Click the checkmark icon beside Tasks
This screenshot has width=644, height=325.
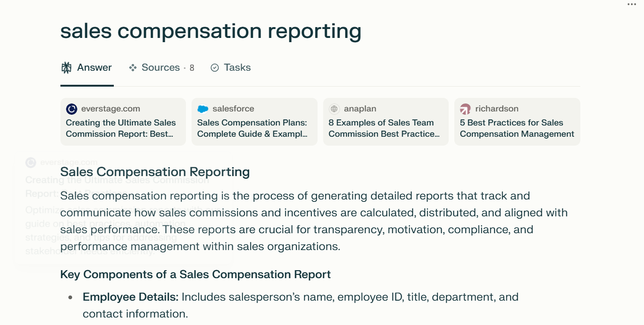point(215,67)
